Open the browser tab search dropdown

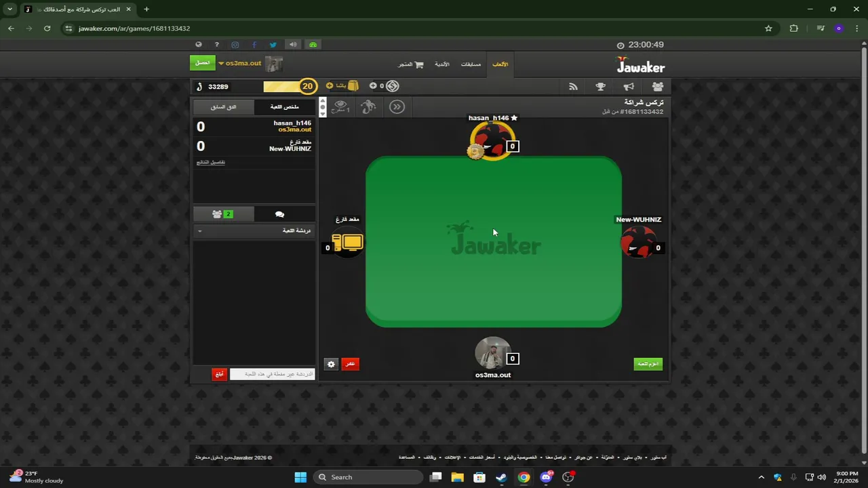(9, 9)
